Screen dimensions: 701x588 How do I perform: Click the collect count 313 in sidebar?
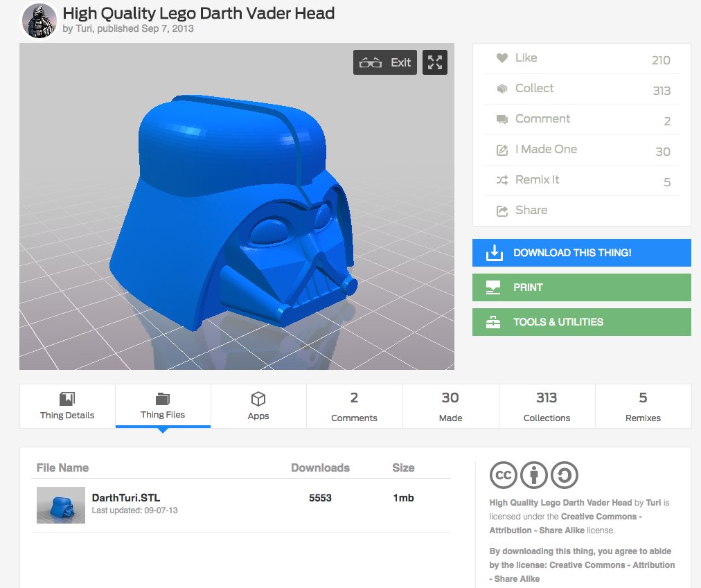tap(662, 91)
